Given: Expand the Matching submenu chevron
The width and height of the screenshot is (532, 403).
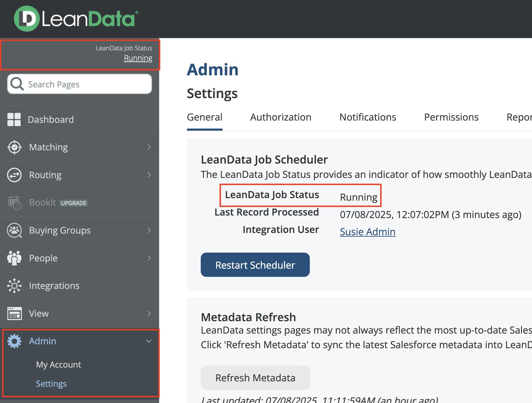Looking at the screenshot, I should [149, 147].
